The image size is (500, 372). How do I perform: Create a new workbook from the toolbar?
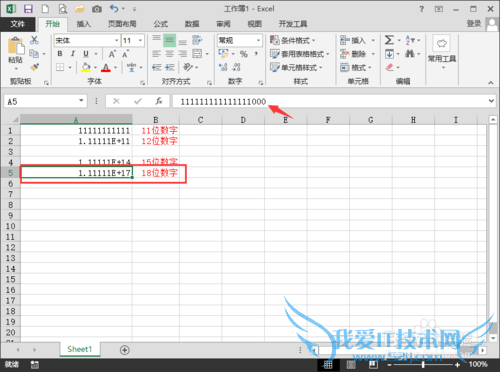click(45, 9)
